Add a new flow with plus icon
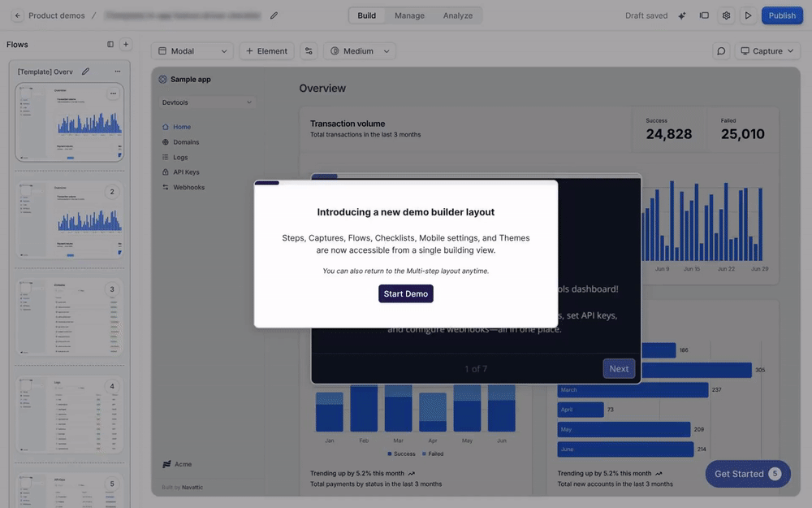This screenshot has height=508, width=812. coord(126,45)
